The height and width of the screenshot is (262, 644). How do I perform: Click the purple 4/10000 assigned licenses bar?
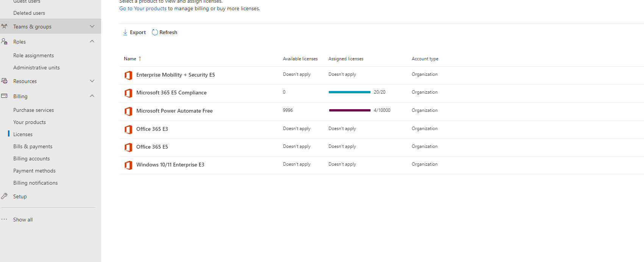tap(350, 110)
